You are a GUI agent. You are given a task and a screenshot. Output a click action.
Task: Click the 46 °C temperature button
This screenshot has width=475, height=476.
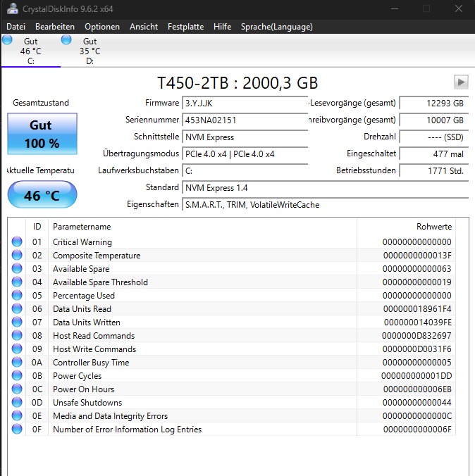click(42, 194)
